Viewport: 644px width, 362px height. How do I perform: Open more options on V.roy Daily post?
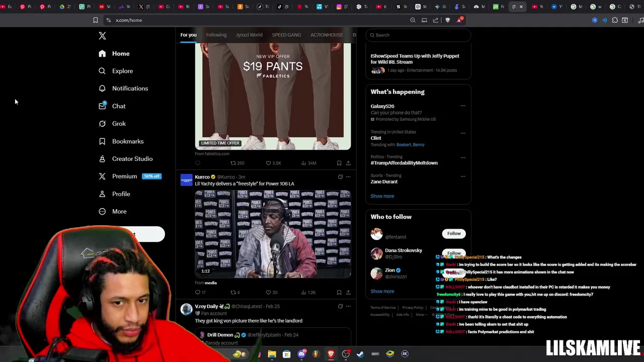pyautogui.click(x=348, y=306)
